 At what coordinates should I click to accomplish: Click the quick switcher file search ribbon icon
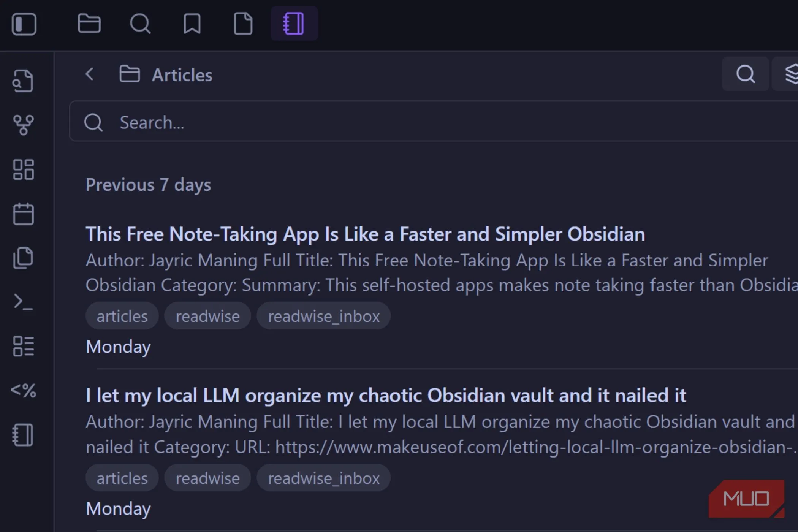(23, 81)
